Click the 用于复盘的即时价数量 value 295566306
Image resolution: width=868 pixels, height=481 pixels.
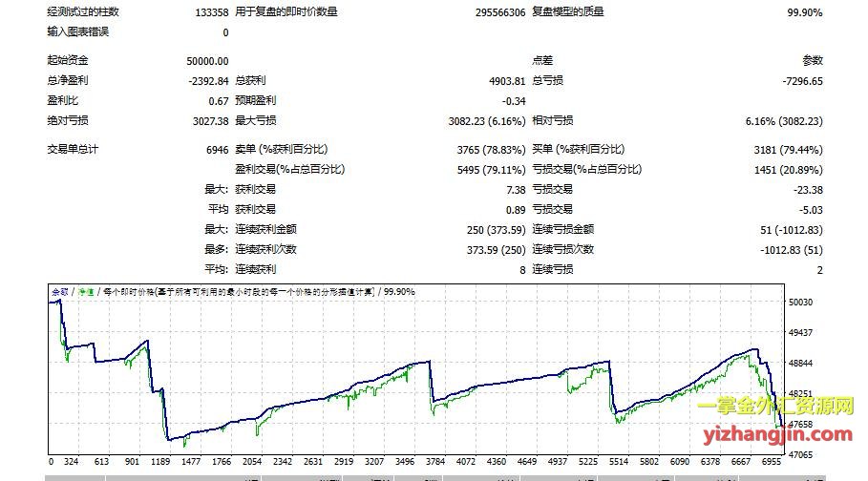pyautogui.click(x=499, y=12)
